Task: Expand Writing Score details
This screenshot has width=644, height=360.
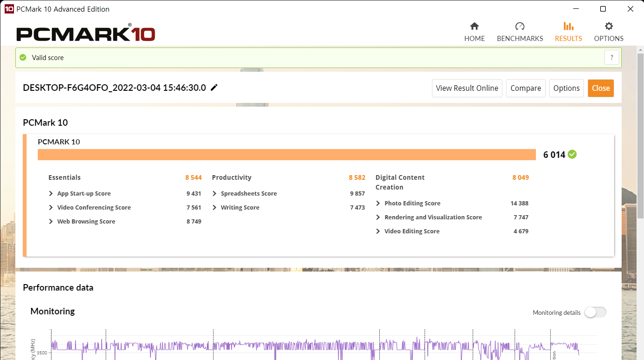Action: [215, 208]
